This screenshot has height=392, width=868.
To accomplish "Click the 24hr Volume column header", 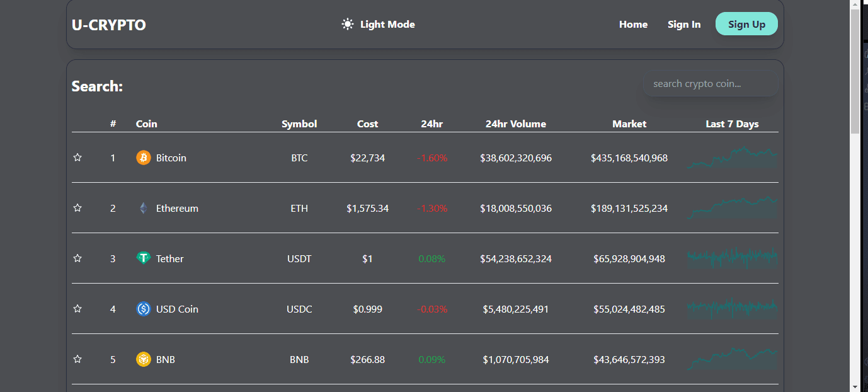I will [515, 124].
